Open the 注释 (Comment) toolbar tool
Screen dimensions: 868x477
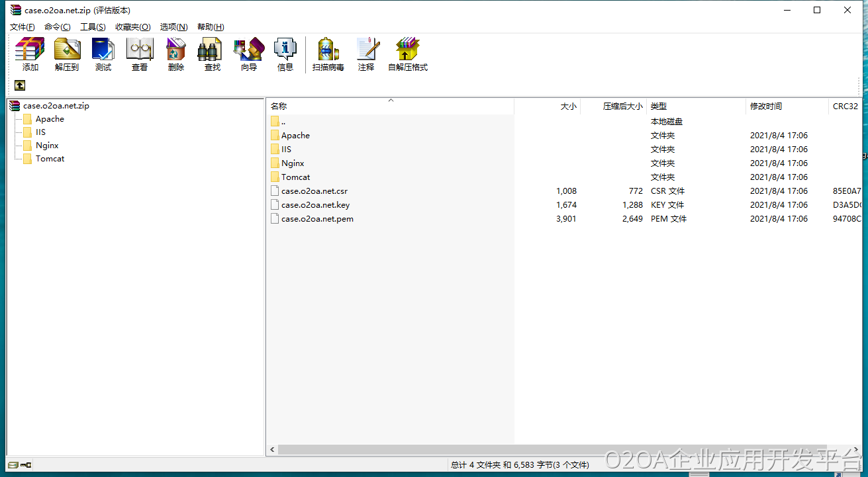pos(366,54)
